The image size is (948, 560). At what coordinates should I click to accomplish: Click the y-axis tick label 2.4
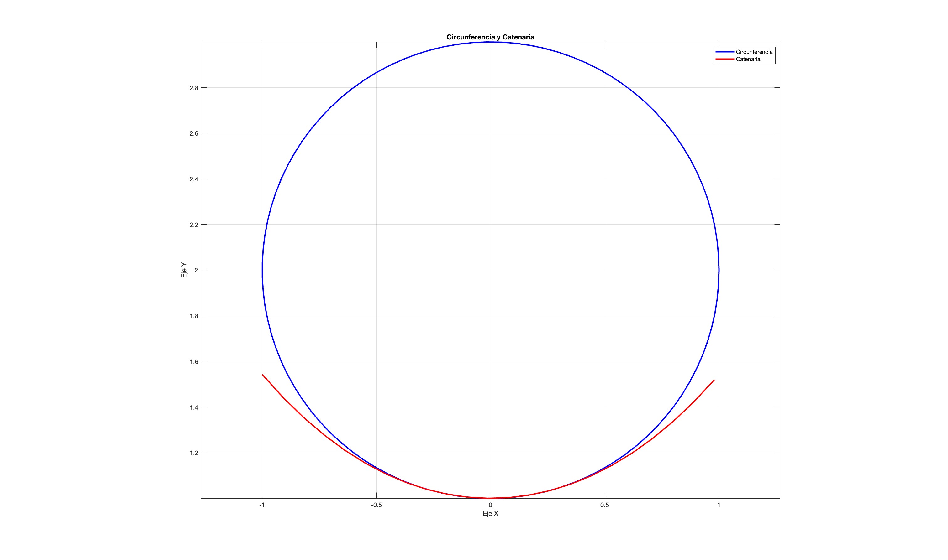point(194,179)
